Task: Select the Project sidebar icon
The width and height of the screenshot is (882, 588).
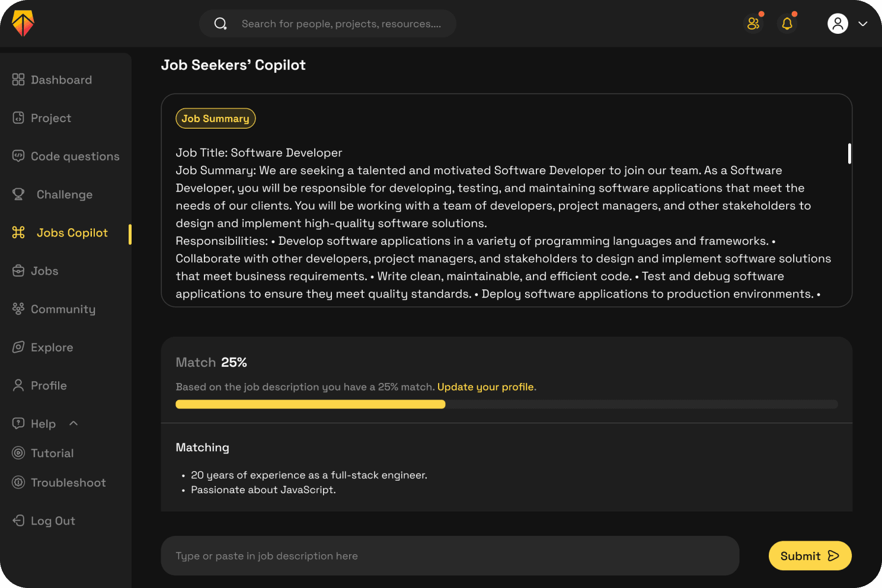Action: [18, 118]
